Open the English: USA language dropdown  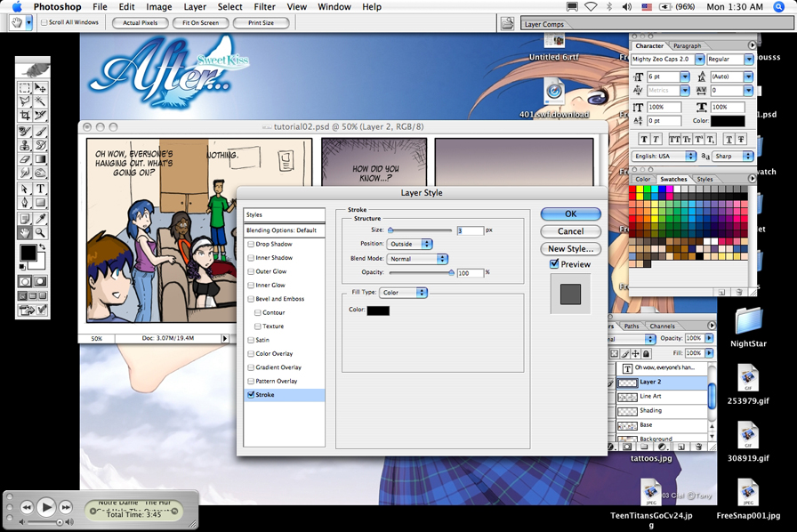point(664,157)
